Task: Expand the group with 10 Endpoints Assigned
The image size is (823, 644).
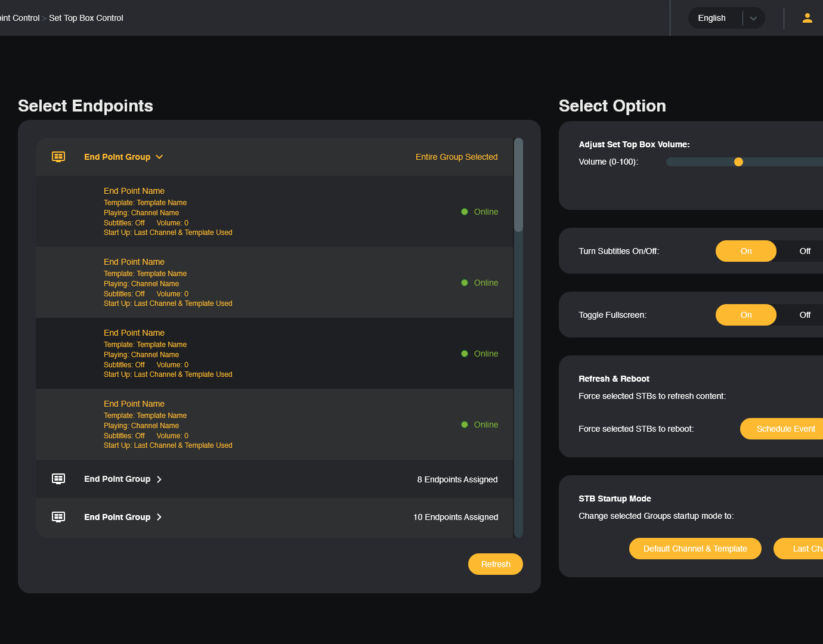Action: (159, 517)
